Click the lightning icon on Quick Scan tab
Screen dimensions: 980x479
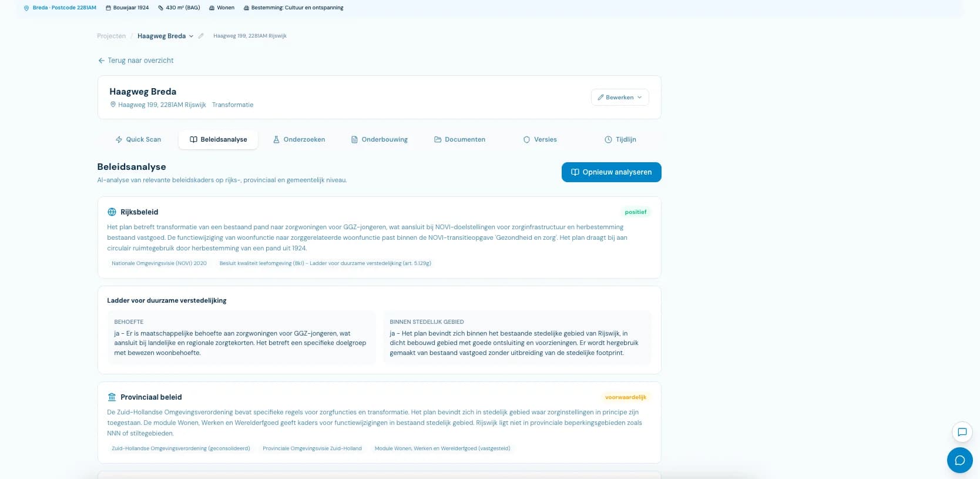pos(119,139)
